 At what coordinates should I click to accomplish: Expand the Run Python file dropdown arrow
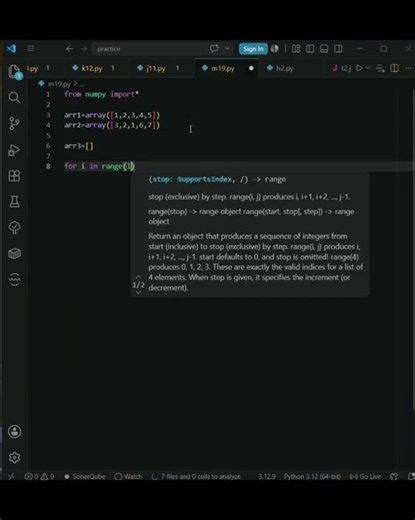point(368,68)
